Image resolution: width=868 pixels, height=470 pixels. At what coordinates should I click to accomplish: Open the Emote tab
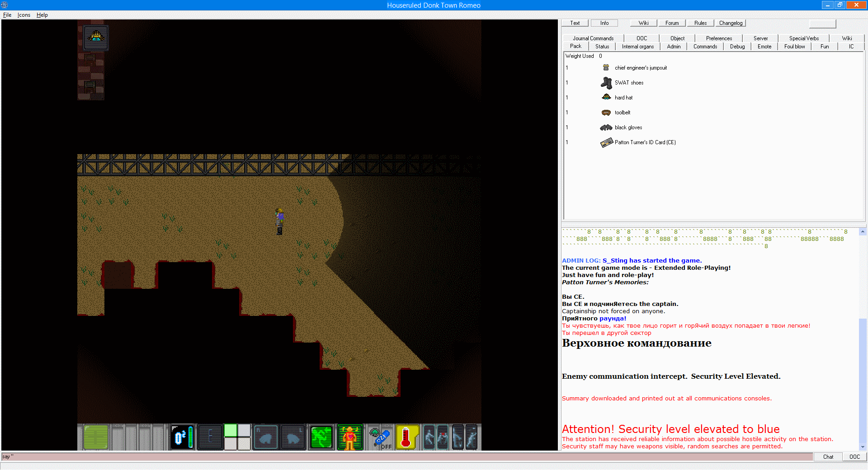[764, 47]
